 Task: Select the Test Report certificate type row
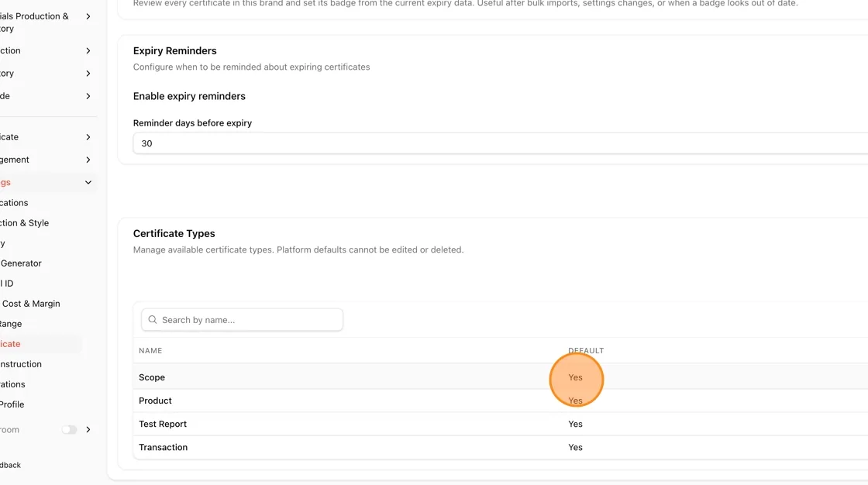(501, 424)
